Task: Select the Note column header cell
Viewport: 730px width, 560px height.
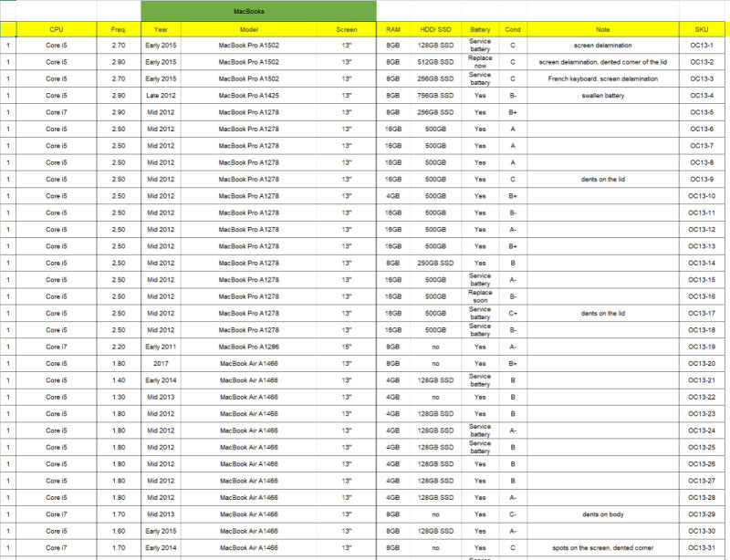Action: [x=603, y=29]
